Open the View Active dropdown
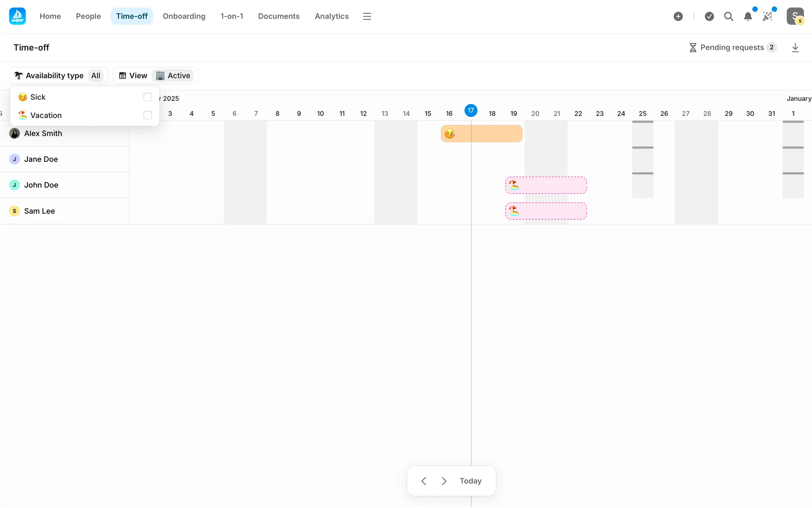Viewport: 812px width, 508px height. (x=155, y=75)
